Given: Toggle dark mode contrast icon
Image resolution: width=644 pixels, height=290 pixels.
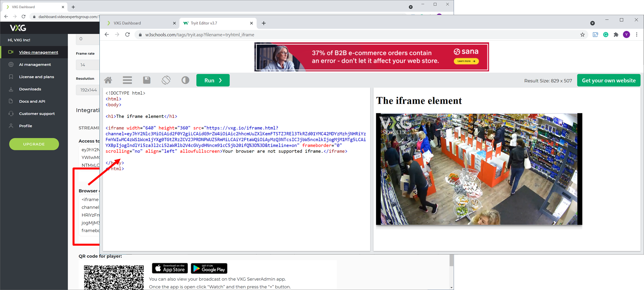Looking at the screenshot, I should (185, 80).
